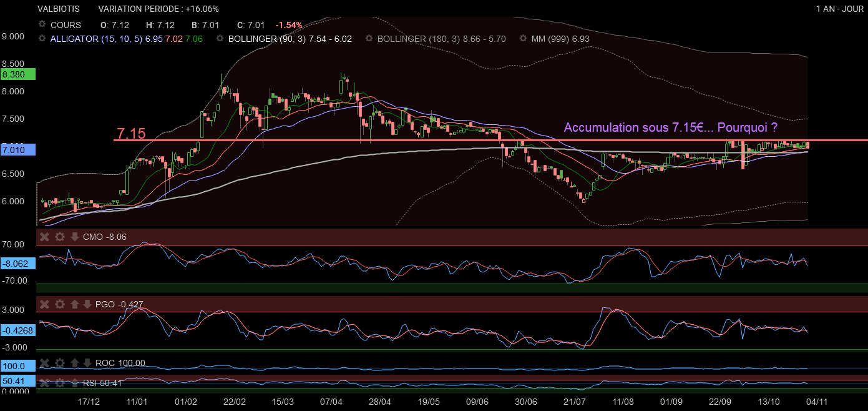
Task: Open the MM (999) settings gear
Action: pyautogui.click(x=523, y=39)
